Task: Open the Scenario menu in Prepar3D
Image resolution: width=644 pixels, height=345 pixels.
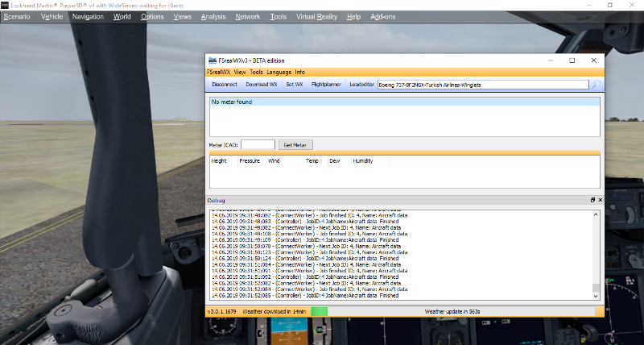Action: coord(17,17)
